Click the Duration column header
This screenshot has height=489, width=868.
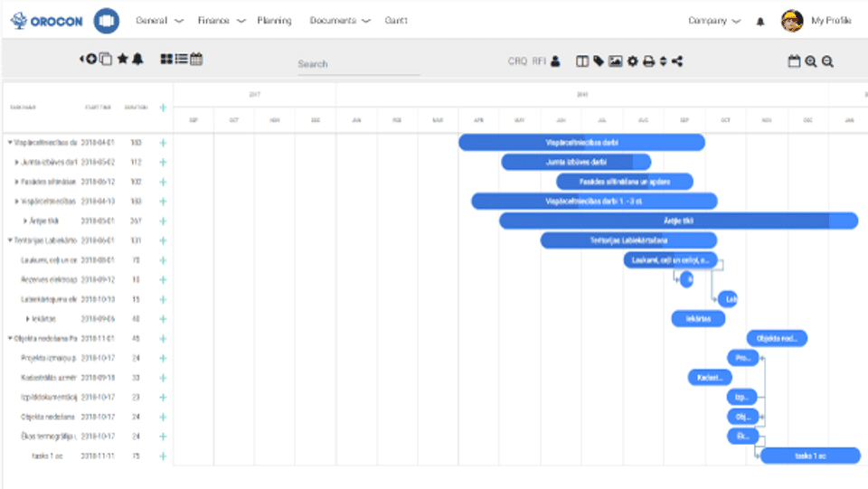coord(137,108)
